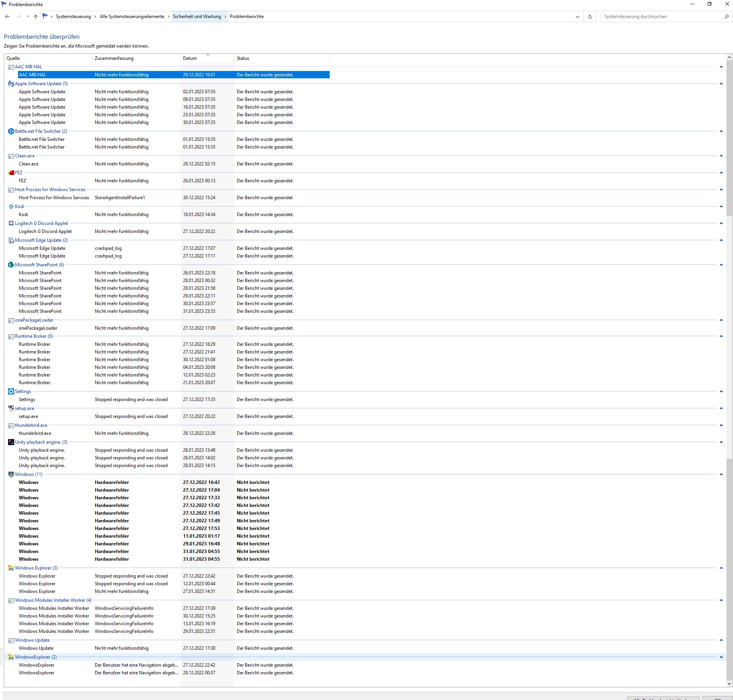Screen dimensions: 733x700
Task: Select Unity playback engine report at 28.01.2023 14:02
Action: pyautogui.click(x=174, y=458)
